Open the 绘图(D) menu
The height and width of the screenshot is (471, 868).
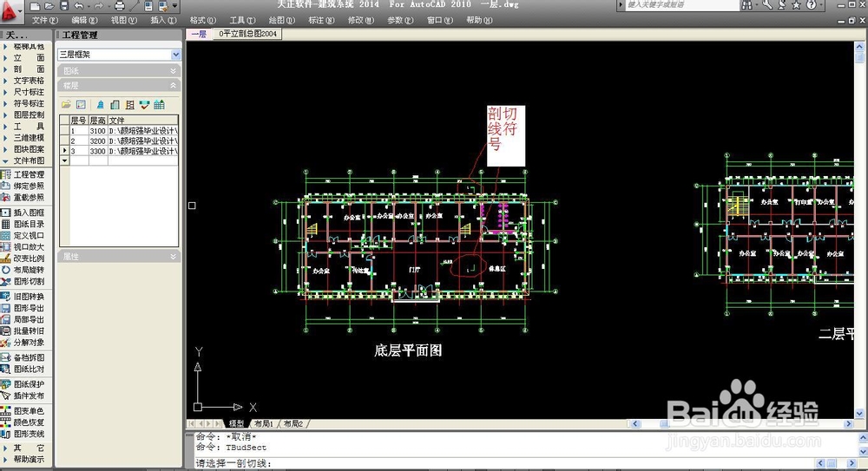point(281,20)
